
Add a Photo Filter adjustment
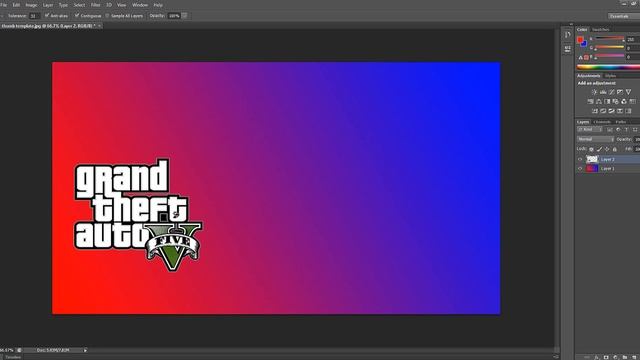pyautogui.click(x=616, y=102)
